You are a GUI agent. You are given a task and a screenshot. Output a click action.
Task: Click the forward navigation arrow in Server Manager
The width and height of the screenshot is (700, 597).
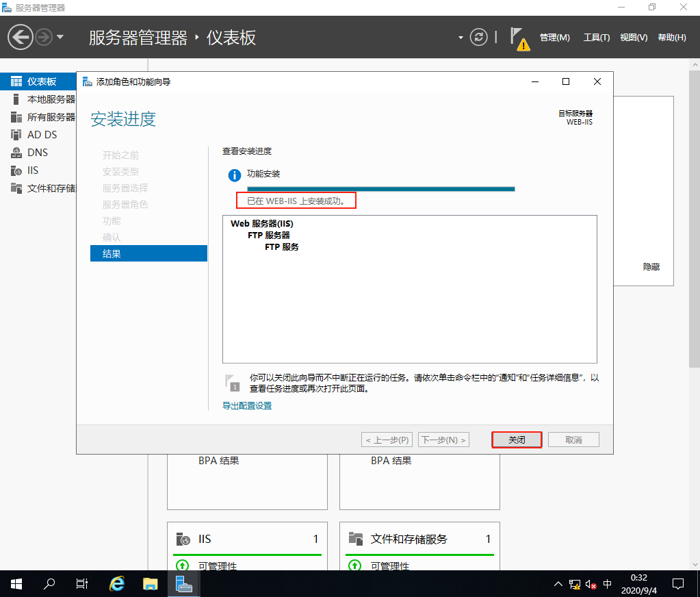pyautogui.click(x=44, y=37)
